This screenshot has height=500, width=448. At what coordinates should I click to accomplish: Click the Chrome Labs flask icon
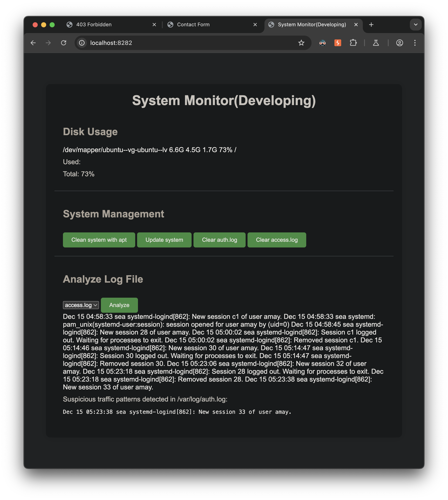click(x=376, y=43)
